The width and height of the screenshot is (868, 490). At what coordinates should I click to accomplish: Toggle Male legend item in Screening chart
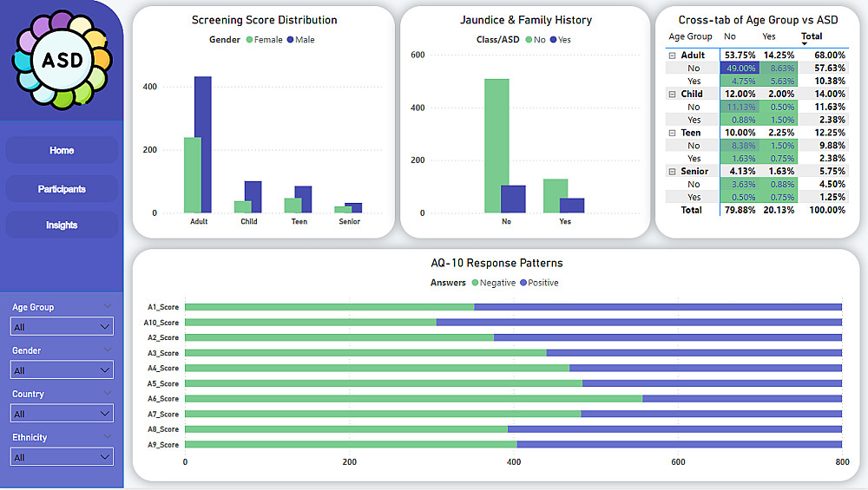[300, 40]
